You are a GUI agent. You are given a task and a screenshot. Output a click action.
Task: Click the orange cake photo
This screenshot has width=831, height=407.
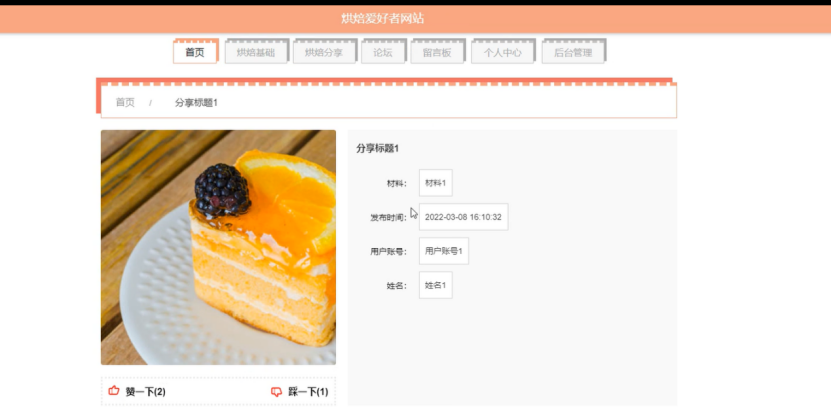pyautogui.click(x=218, y=247)
